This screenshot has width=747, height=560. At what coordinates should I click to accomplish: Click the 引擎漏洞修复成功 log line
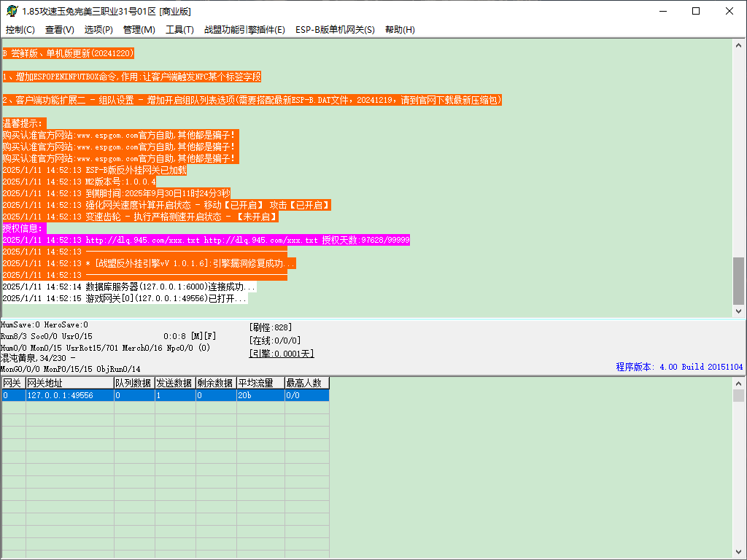149,263
